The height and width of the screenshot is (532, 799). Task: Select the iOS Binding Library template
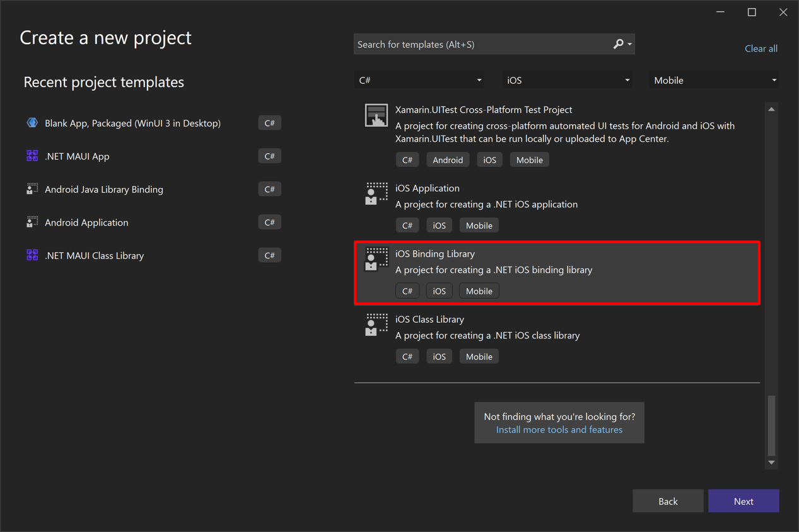tap(557, 272)
